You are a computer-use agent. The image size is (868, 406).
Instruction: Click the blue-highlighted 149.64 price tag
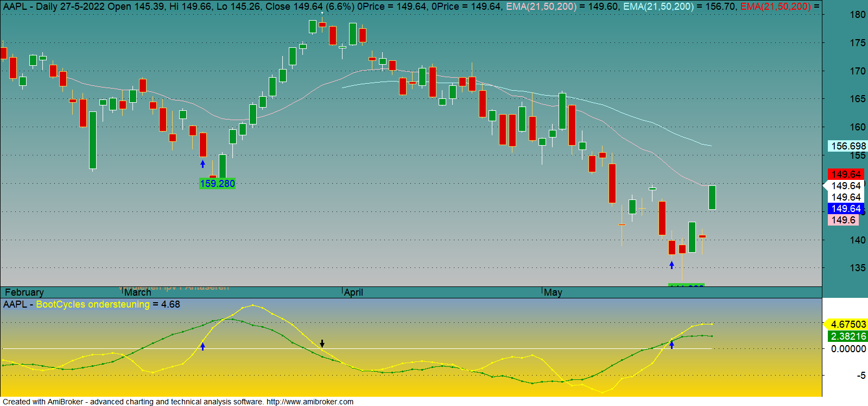[x=846, y=209]
